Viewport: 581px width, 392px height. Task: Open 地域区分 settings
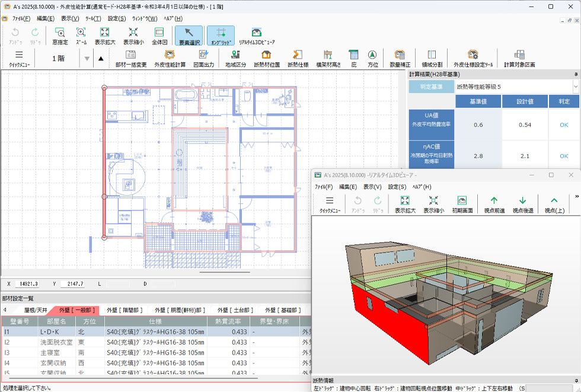point(236,59)
